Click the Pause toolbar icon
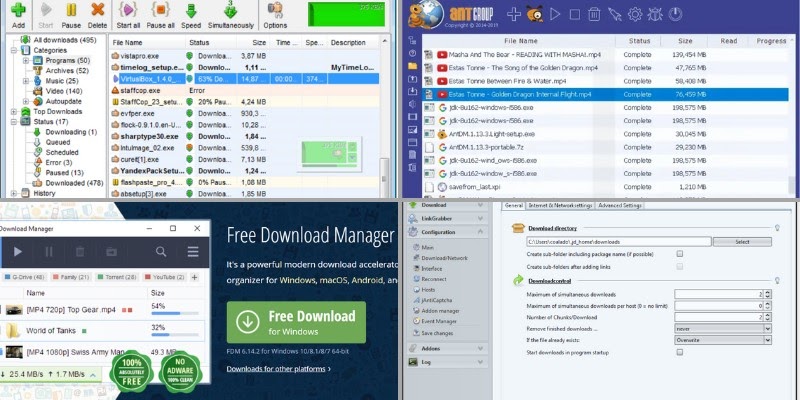Screen dimensions: 800x400 pyautogui.click(x=71, y=9)
